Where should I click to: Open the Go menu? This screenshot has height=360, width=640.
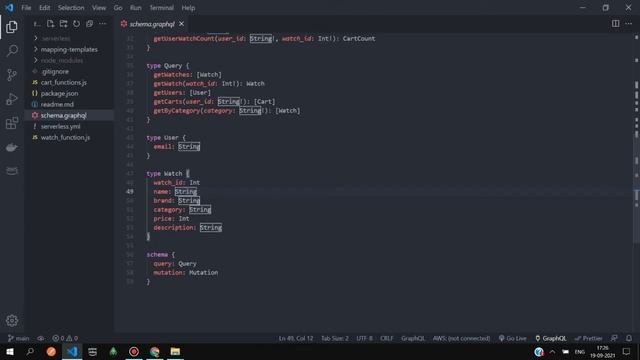coord(118,8)
